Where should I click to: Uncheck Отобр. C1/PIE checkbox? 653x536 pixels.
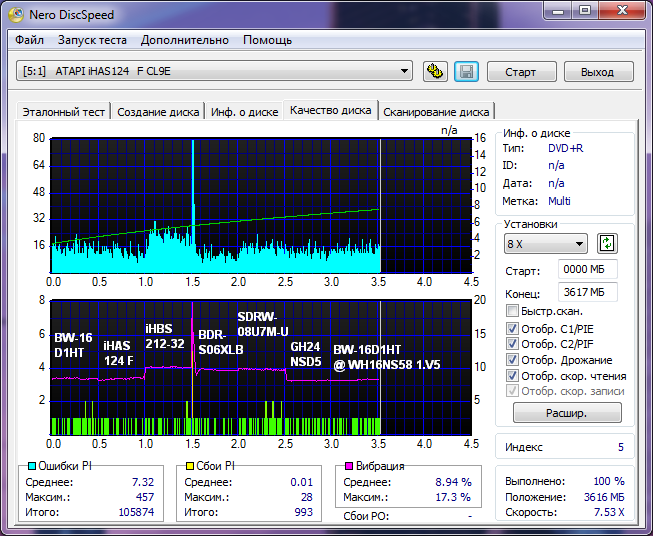(513, 328)
